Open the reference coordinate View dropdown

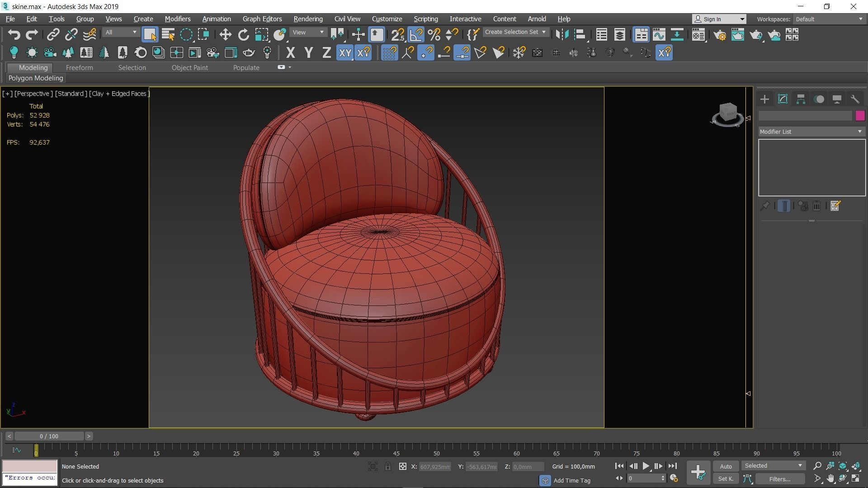pyautogui.click(x=308, y=32)
